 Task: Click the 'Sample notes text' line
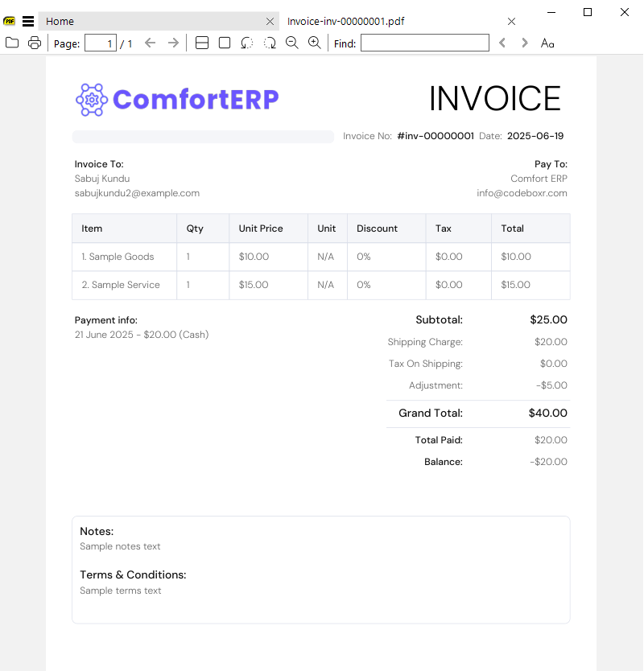120,546
